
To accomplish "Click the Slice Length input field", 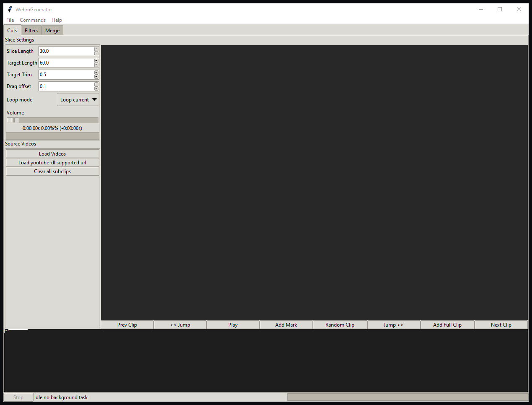I will click(x=66, y=51).
